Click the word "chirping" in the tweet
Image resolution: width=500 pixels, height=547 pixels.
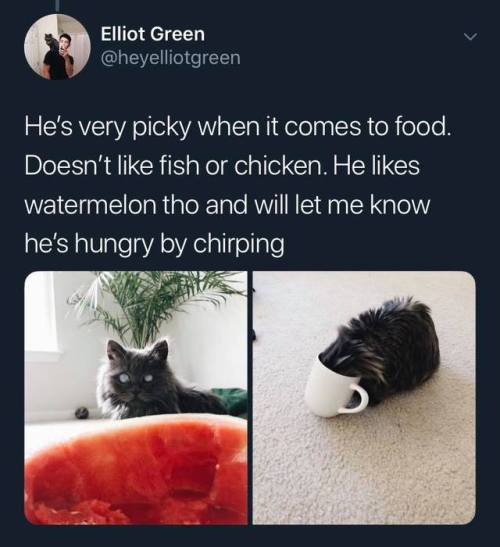point(239,244)
